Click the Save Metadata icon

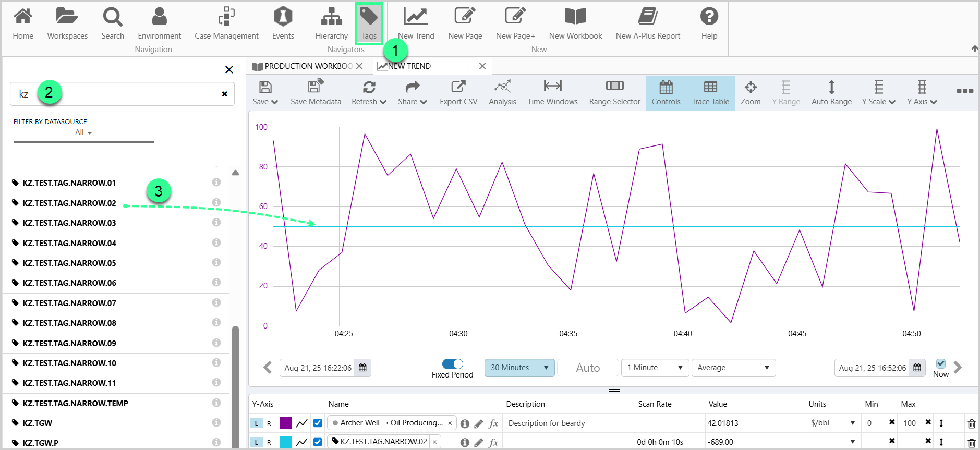[316, 92]
